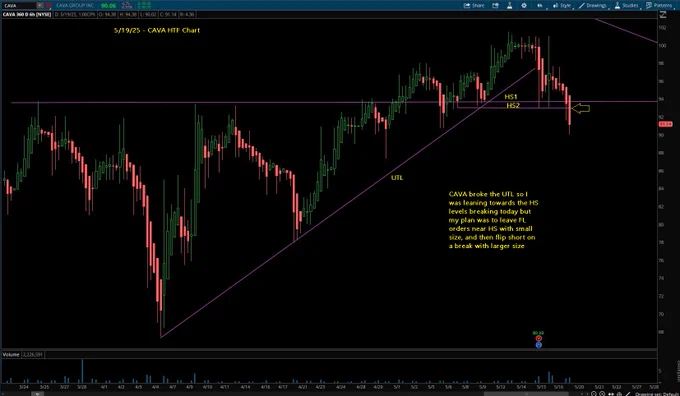Click the O: 94.38 open value
680x396 pixels.
click(107, 14)
